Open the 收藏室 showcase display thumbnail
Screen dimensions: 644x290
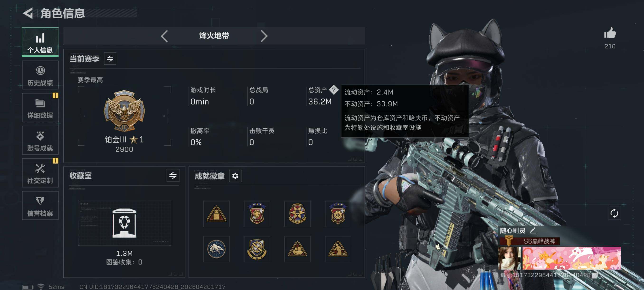coord(124,223)
